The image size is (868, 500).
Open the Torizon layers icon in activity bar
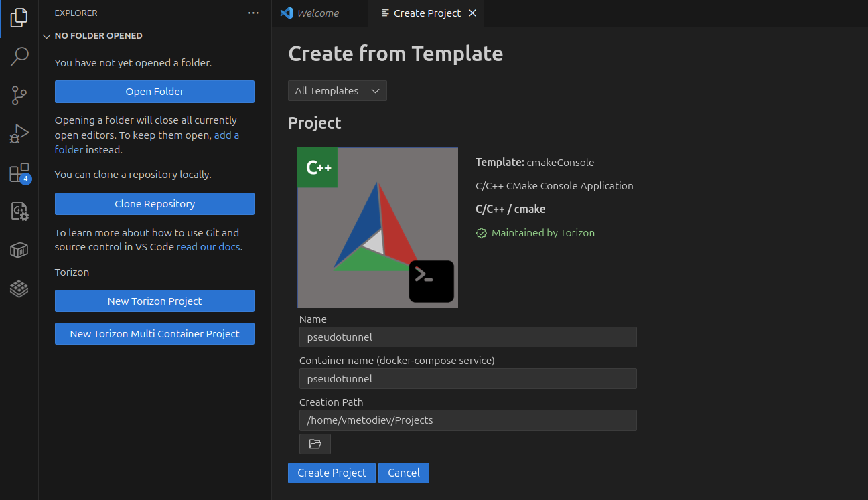coord(19,289)
